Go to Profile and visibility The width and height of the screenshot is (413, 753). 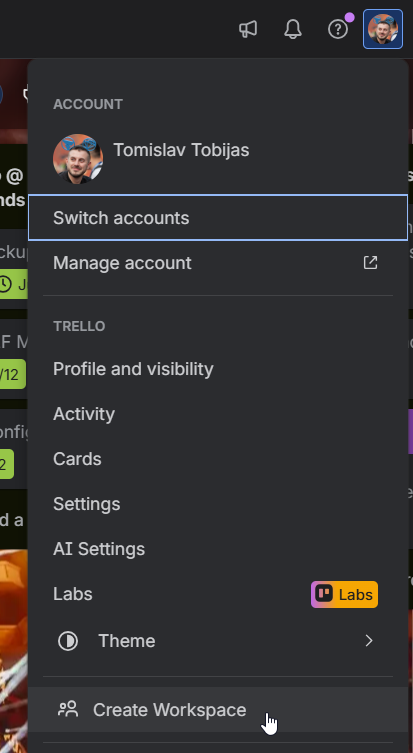(218, 369)
